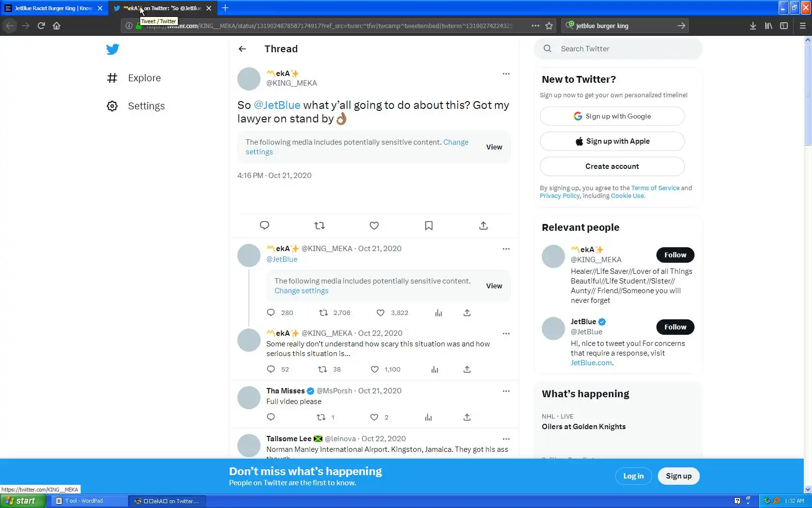Open Settings from sidebar
Screen dimensions: 812x508
point(136,106)
